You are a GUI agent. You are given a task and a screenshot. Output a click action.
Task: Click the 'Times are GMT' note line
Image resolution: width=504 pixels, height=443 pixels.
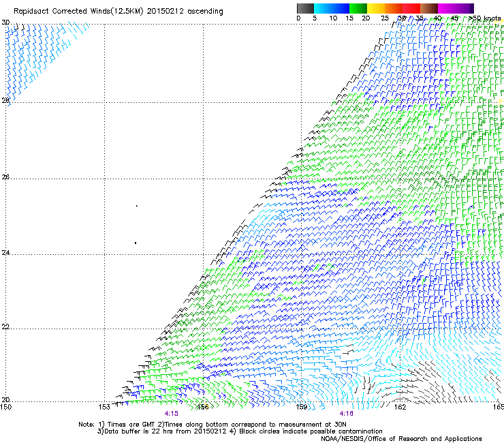click(212, 425)
